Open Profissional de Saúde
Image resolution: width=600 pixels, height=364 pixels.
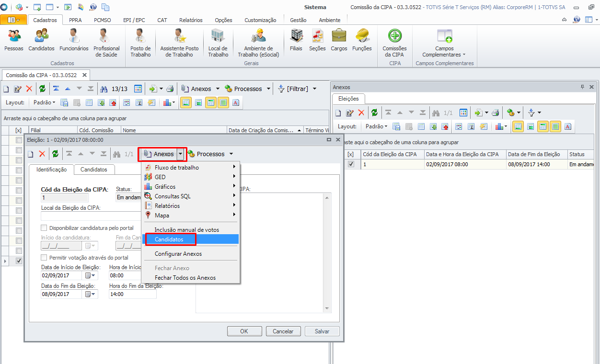point(106,43)
